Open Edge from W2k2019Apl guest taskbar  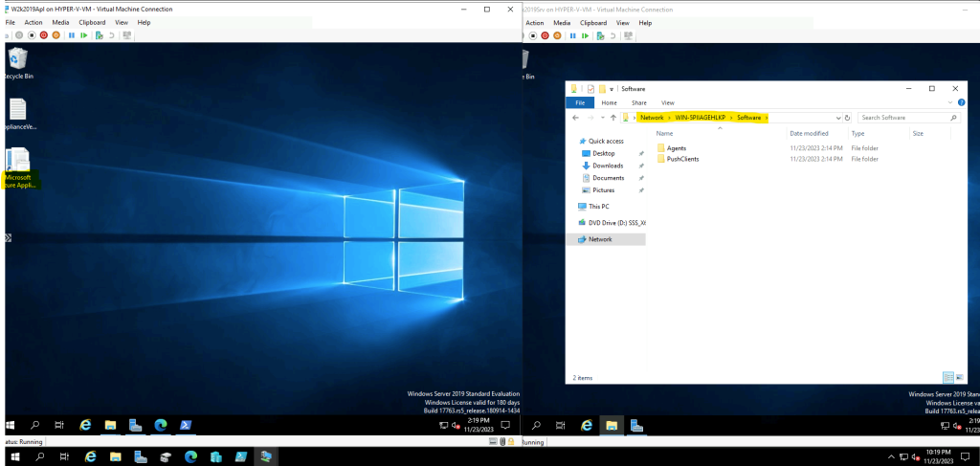(x=161, y=426)
